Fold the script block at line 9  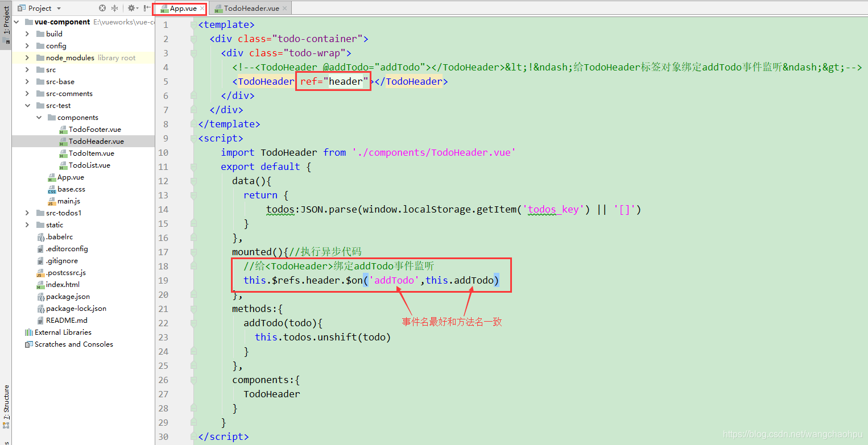[x=193, y=139]
